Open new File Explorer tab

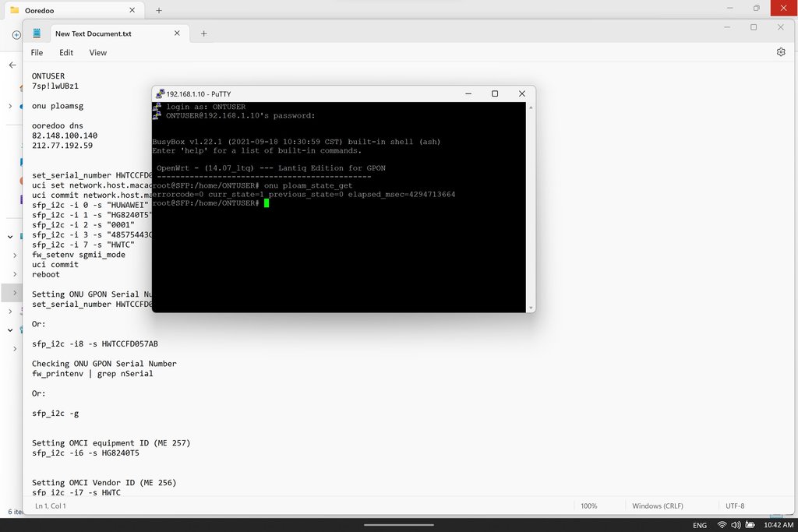pos(159,10)
